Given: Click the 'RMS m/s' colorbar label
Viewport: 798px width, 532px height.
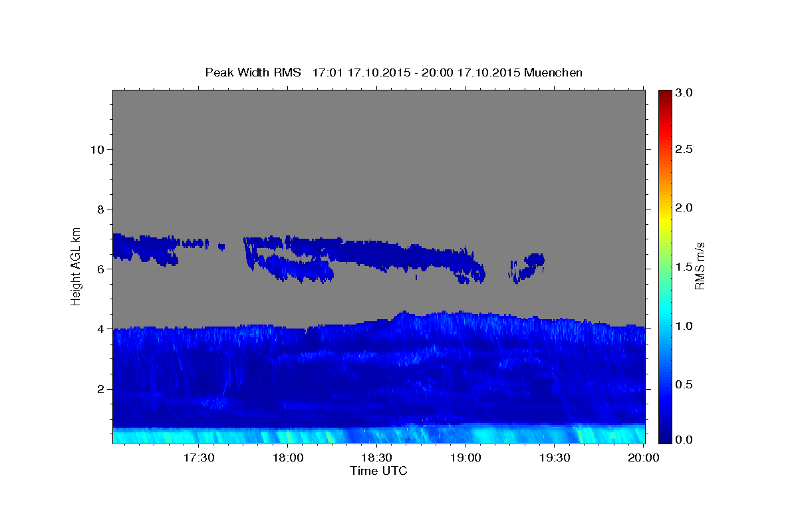Looking at the screenshot, I should 699,265.
